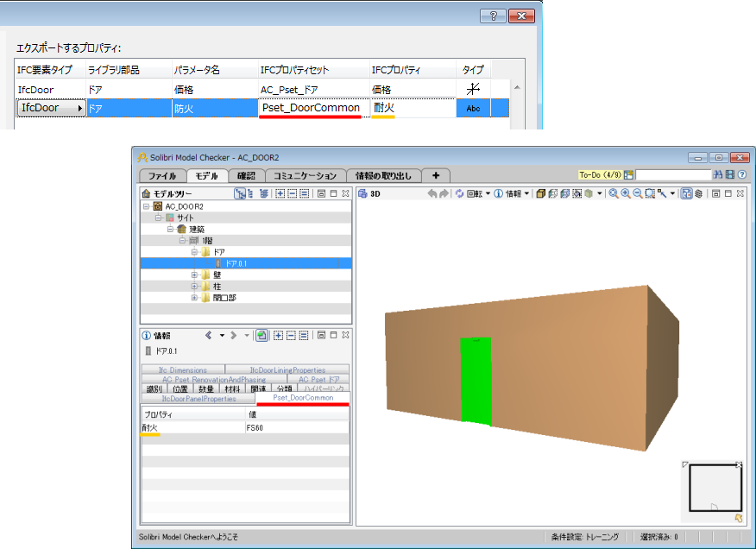Click the FS60 value cell

click(x=297, y=427)
